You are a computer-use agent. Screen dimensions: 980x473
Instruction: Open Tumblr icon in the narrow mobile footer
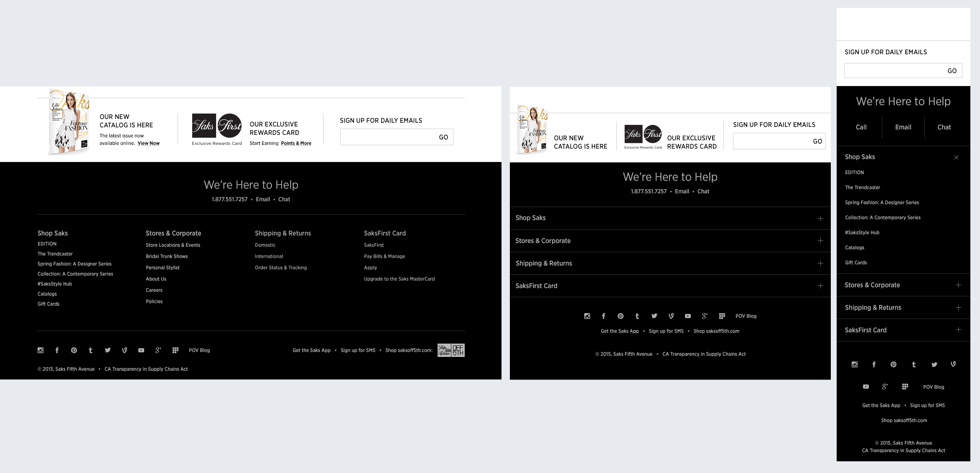(914, 364)
